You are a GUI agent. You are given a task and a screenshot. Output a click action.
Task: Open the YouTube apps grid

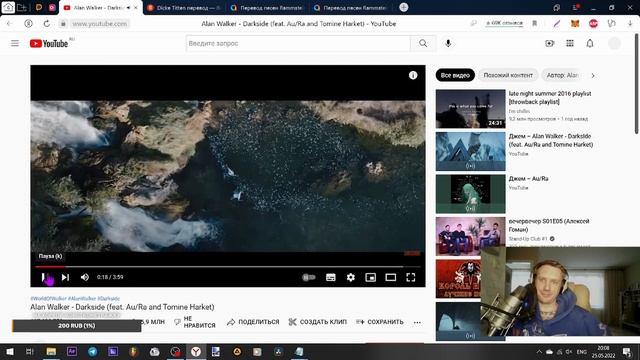(x=570, y=43)
